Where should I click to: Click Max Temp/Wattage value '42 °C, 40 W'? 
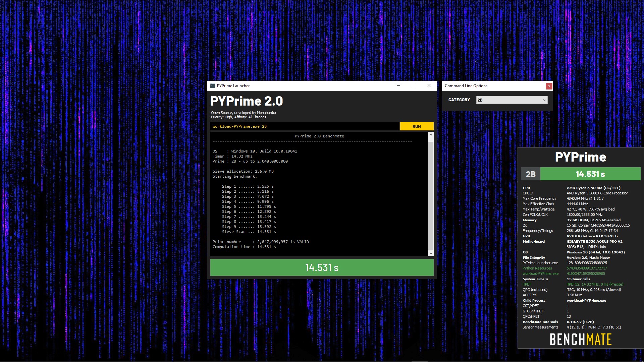coord(591,209)
